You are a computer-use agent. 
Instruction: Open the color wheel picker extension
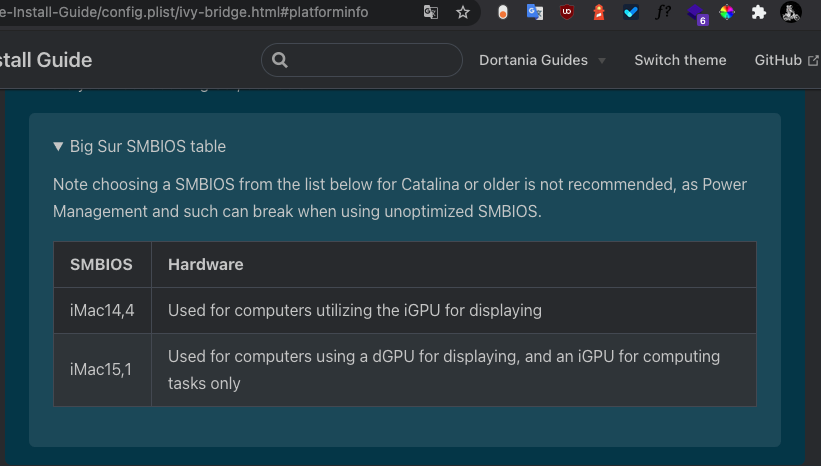pyautogui.click(x=727, y=13)
